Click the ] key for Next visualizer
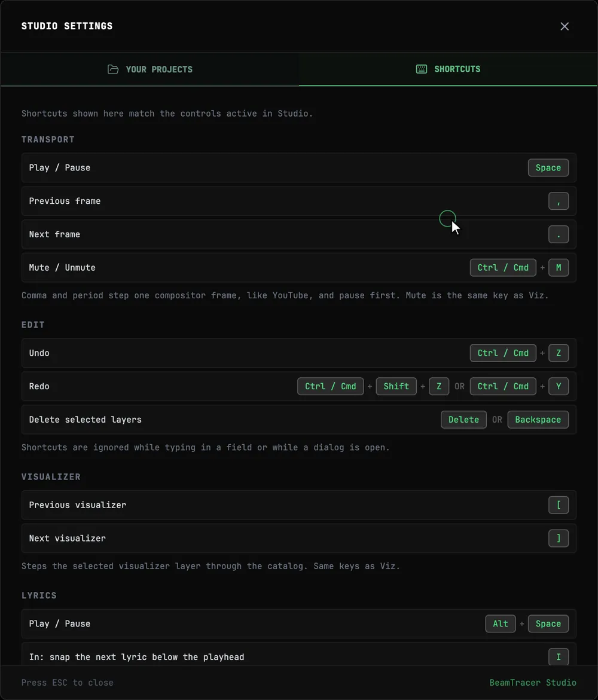This screenshot has height=700, width=598. click(x=559, y=539)
